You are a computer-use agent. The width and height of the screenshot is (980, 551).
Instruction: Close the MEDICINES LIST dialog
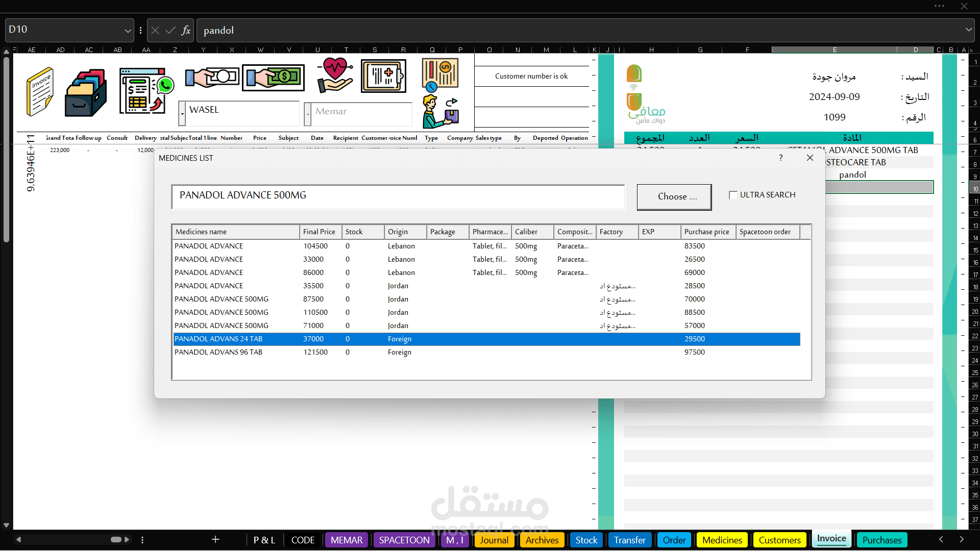coord(810,158)
